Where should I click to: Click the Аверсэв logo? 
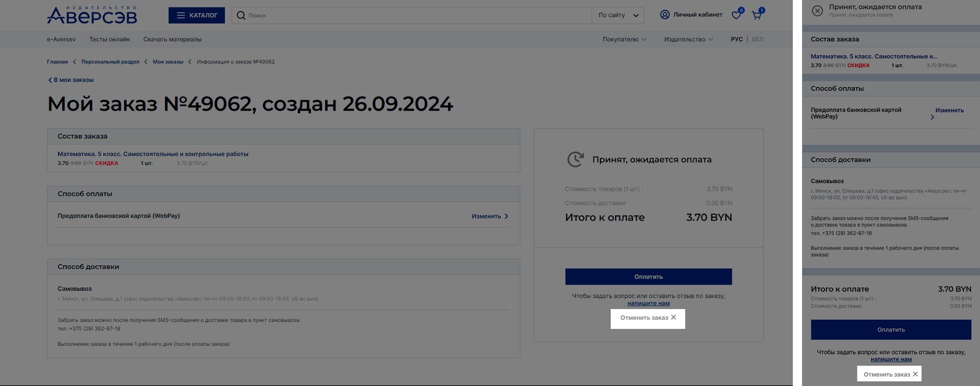pos(92,15)
